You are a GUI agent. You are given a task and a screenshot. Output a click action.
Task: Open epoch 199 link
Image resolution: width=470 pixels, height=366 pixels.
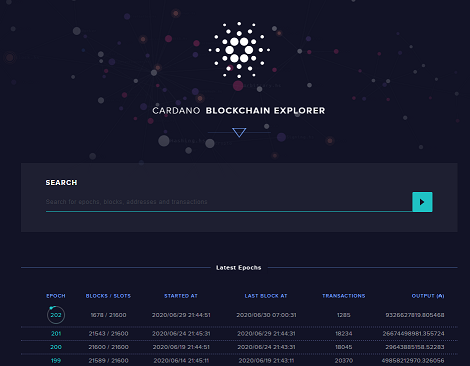pyautogui.click(x=56, y=361)
